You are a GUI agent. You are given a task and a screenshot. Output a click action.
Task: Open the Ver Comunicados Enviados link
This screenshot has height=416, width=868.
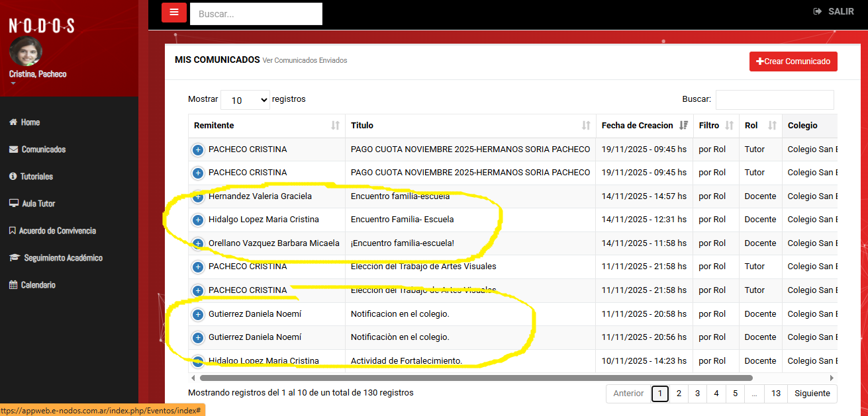coord(305,60)
